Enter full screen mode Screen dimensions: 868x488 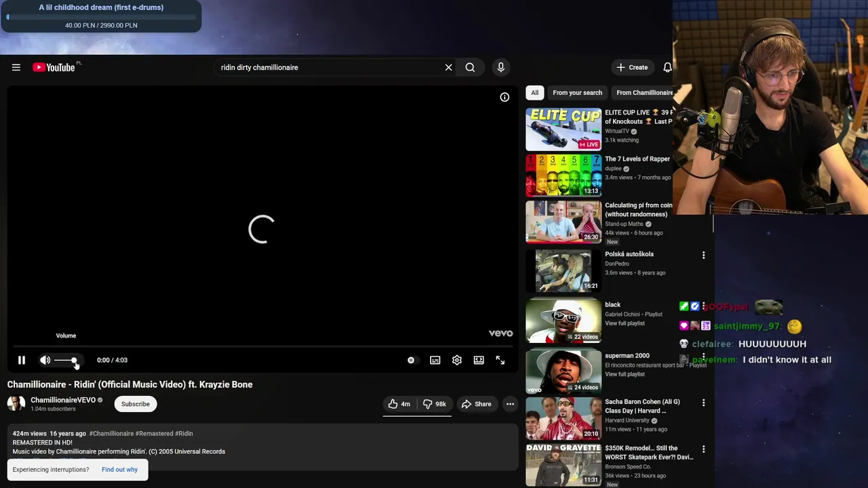tap(500, 360)
